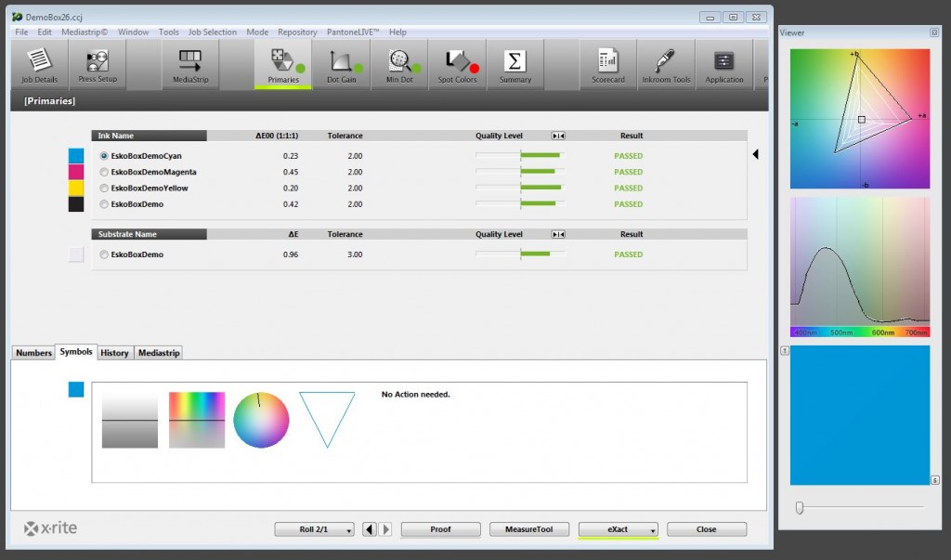Click the a/b color gamut diagram
This screenshot has width=951, height=560.
point(859,119)
